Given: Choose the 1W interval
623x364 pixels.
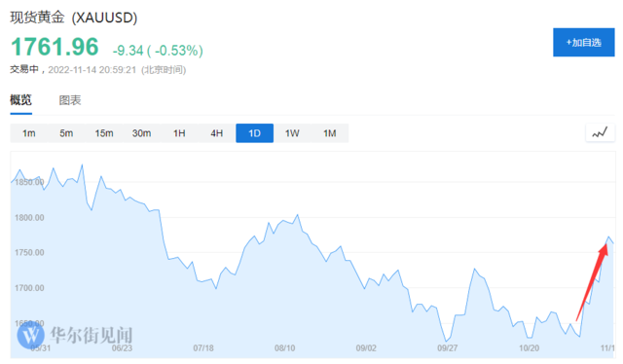Looking at the screenshot, I should (x=292, y=133).
